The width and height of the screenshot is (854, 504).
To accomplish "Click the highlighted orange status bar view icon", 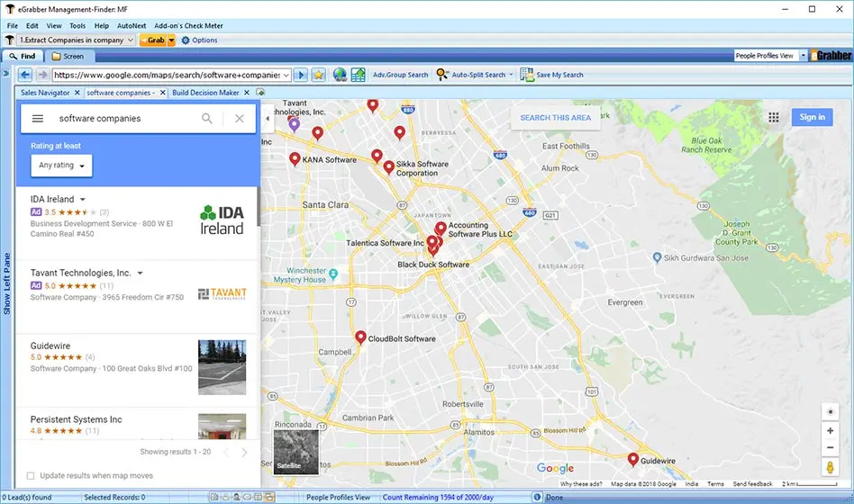I will (x=269, y=497).
